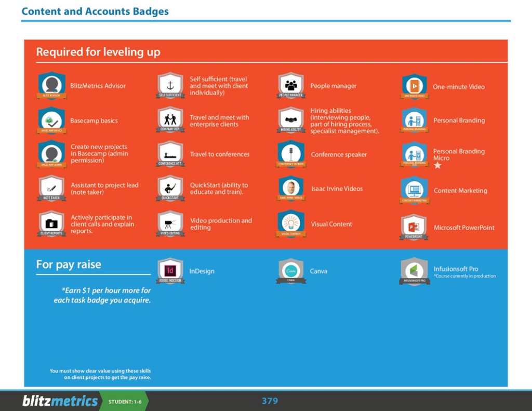Click the Basecamp Admin badge icon
532x411 pixels.
click(51, 154)
